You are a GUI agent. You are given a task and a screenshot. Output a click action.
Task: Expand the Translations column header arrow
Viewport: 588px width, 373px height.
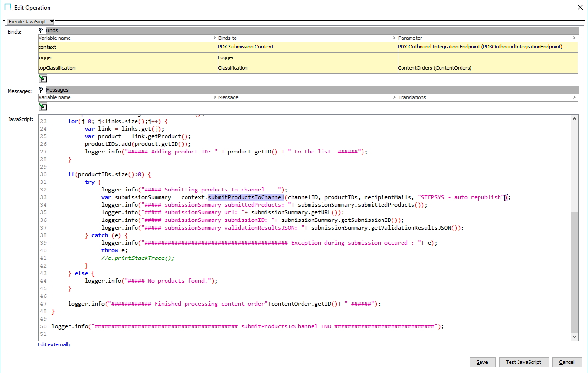[574, 97]
